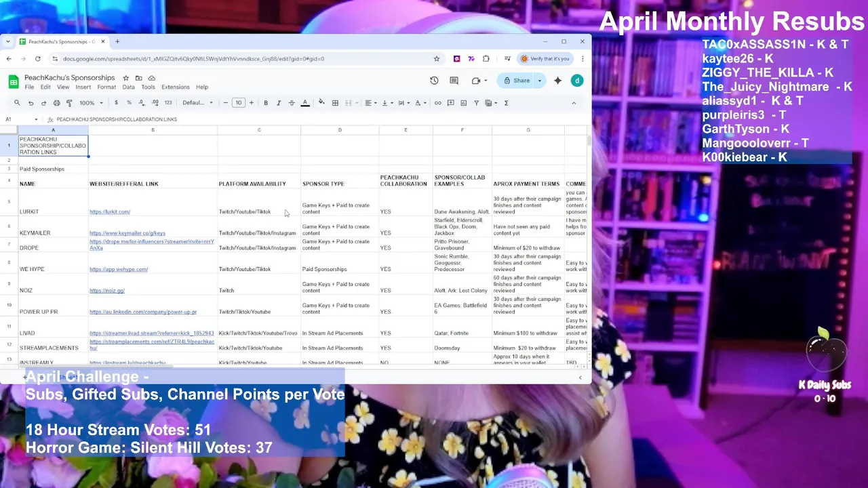The image size is (868, 488).
Task: Open the Functions sigma menu
Action: pyautogui.click(x=506, y=103)
